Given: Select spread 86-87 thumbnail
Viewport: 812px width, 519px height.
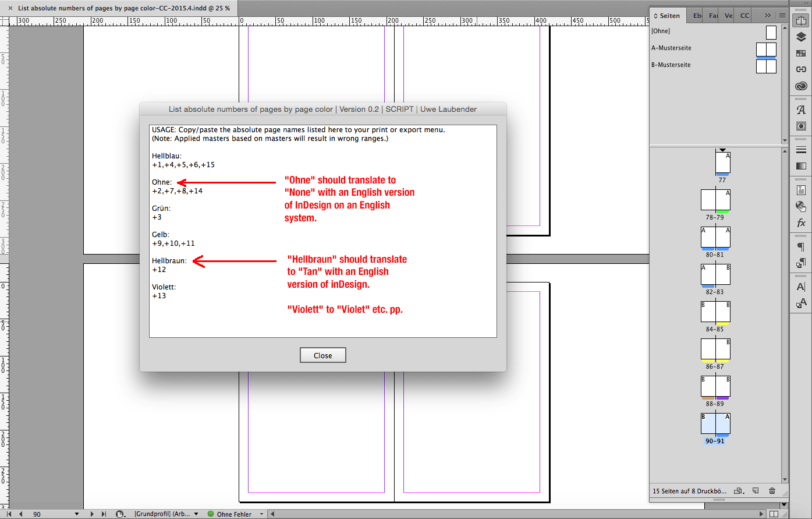Looking at the screenshot, I should click(715, 349).
